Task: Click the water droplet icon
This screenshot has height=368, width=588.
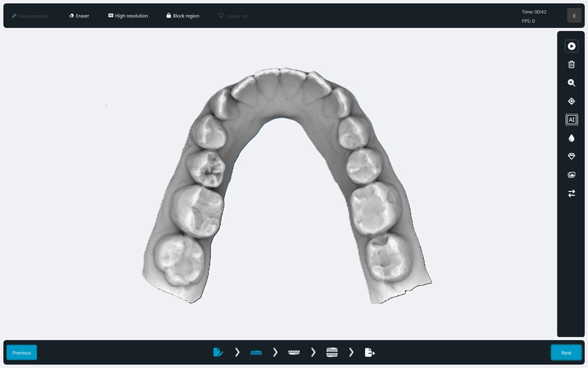Action: [x=571, y=138]
